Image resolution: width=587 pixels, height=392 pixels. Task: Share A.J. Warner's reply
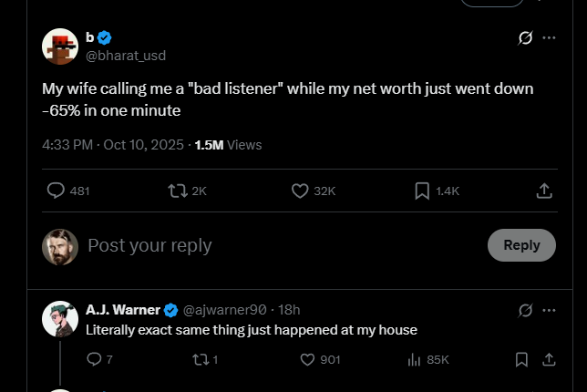tap(549, 359)
